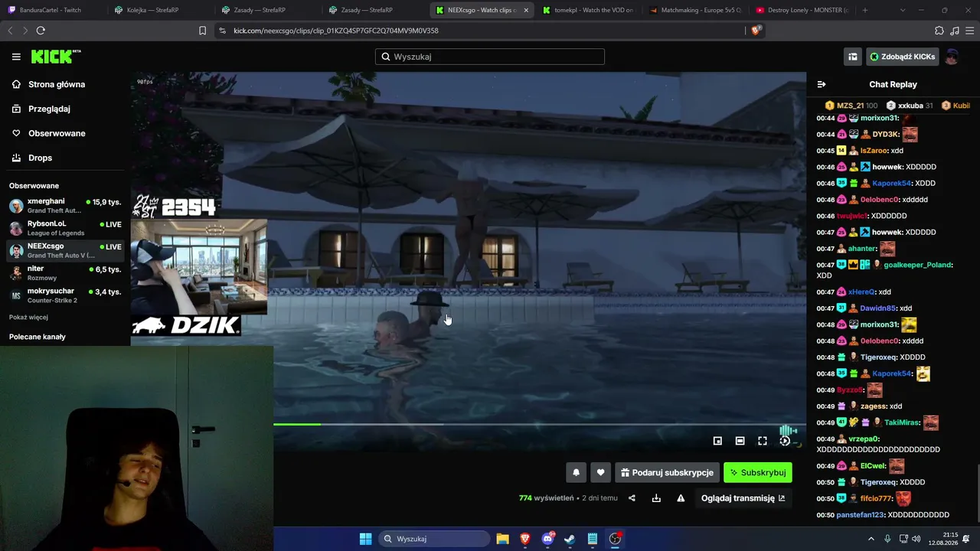Click the DZIK sponsor banner on stream
The height and width of the screenshot is (551, 980).
(x=186, y=325)
